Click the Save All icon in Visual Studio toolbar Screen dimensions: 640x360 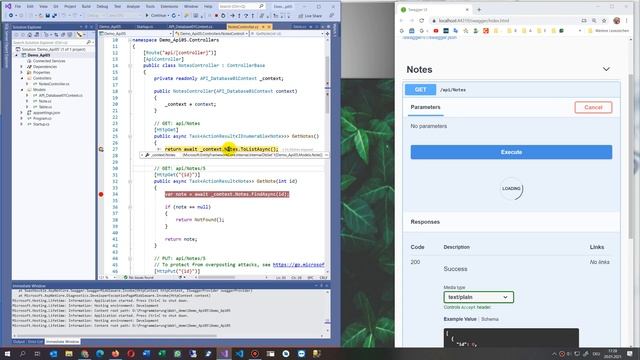tap(54, 16)
